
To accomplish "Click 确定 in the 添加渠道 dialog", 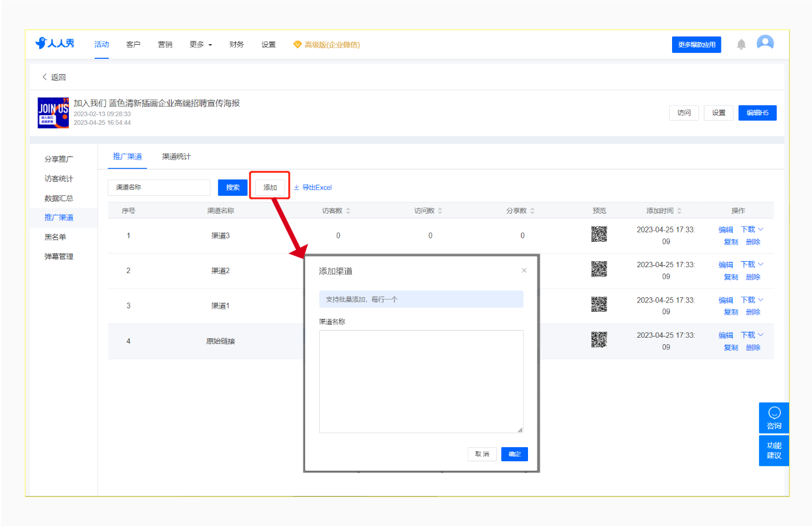I will [x=514, y=454].
